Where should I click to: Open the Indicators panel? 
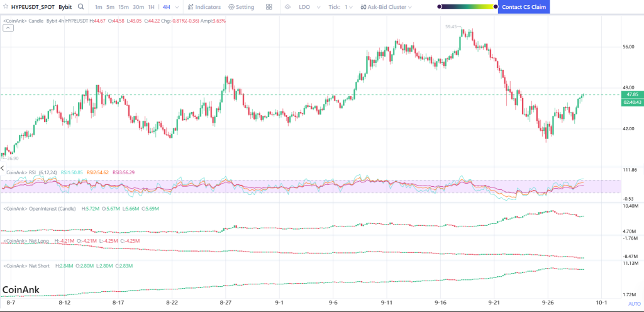pos(204,7)
